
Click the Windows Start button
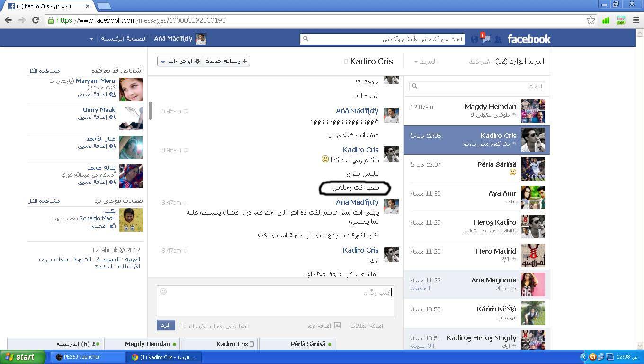(23, 357)
